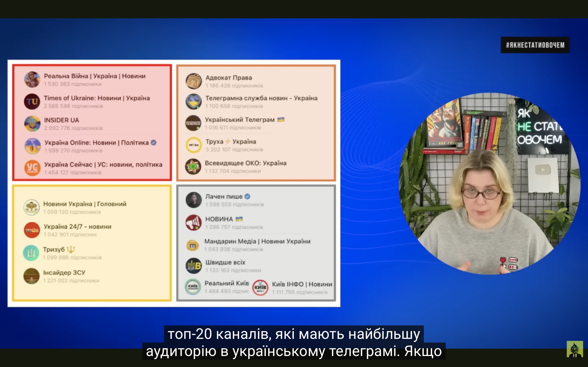
Task: Click the presenter's circular video thumbnail
Action: click(x=490, y=184)
